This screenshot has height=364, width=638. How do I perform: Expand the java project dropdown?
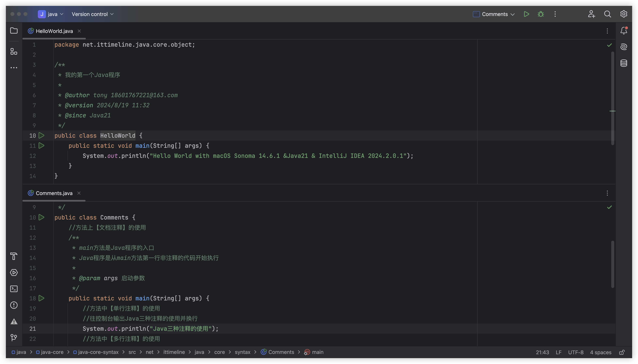click(x=51, y=14)
